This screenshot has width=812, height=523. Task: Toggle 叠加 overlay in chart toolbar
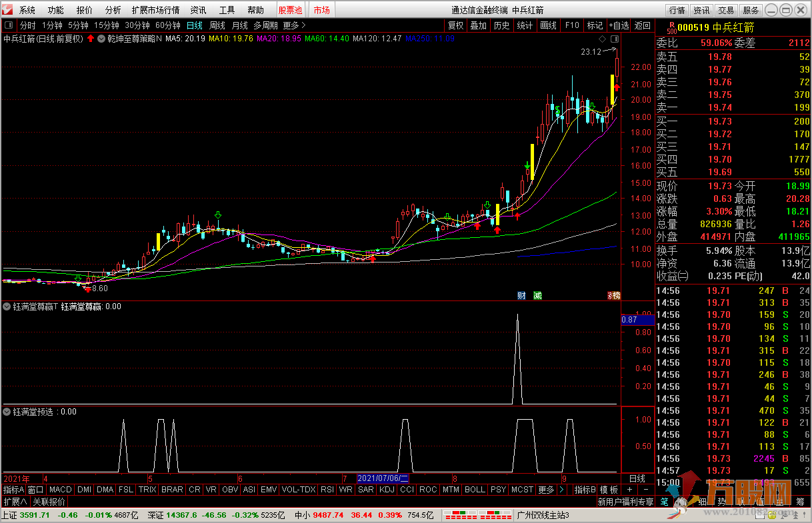[x=478, y=25]
